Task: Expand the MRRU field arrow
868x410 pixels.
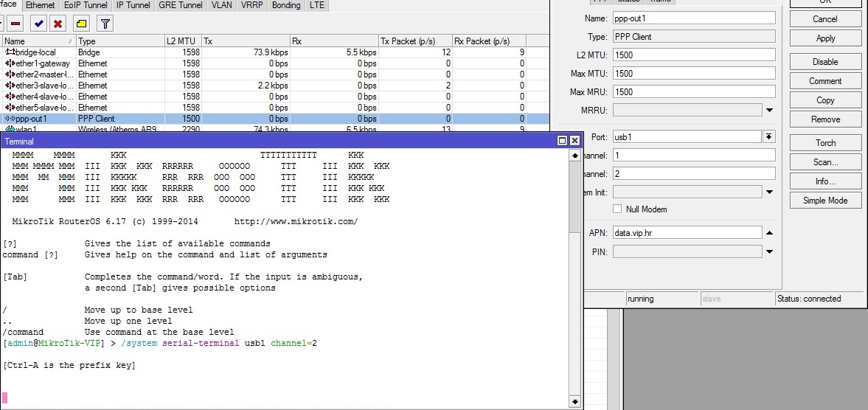Action: coord(769,111)
